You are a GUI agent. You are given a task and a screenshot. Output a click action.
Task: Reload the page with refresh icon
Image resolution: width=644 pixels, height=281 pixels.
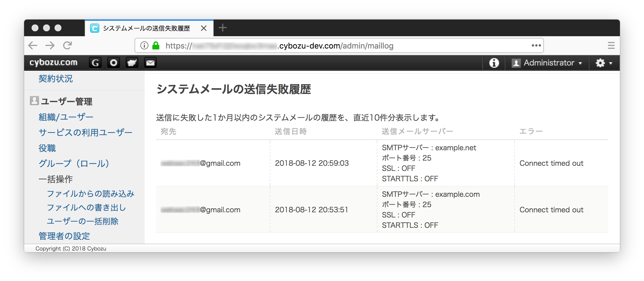coord(67,45)
